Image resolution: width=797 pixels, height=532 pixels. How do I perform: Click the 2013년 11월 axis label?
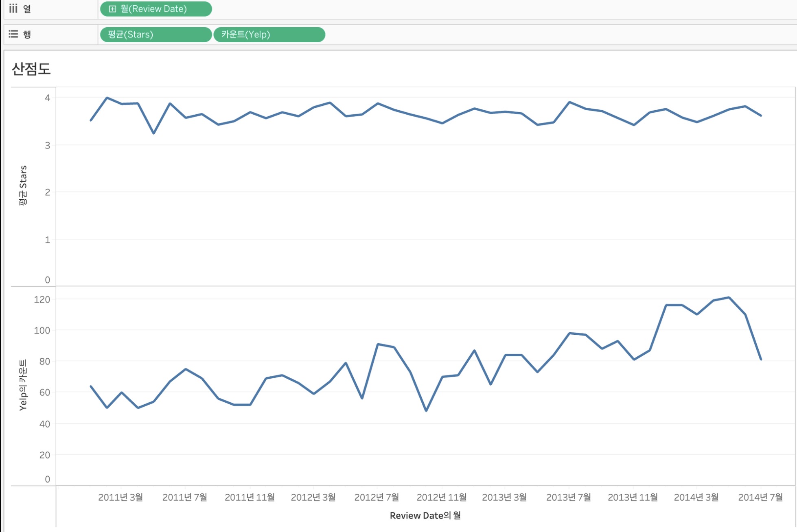[x=633, y=497]
